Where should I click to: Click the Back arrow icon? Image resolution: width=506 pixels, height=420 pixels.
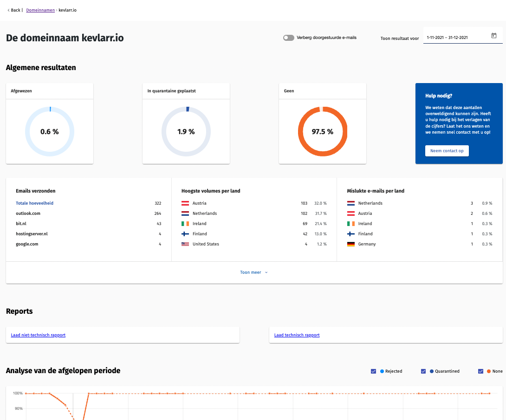click(x=8, y=10)
